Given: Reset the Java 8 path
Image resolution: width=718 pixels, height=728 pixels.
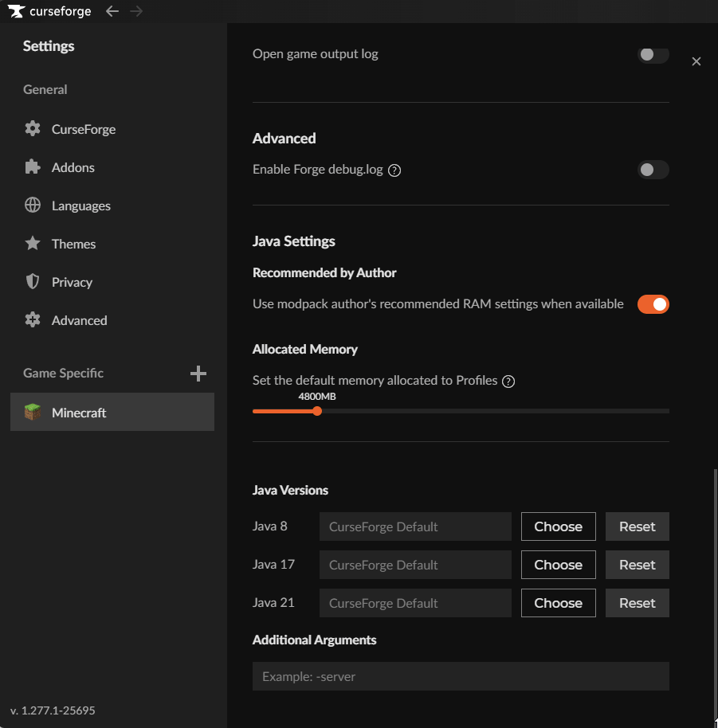Looking at the screenshot, I should (638, 526).
